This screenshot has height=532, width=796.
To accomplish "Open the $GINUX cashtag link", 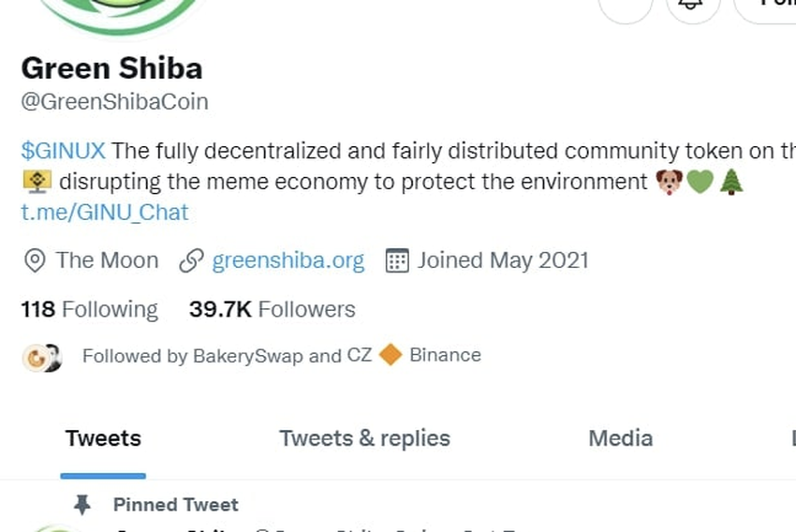I will pyautogui.click(x=64, y=151).
